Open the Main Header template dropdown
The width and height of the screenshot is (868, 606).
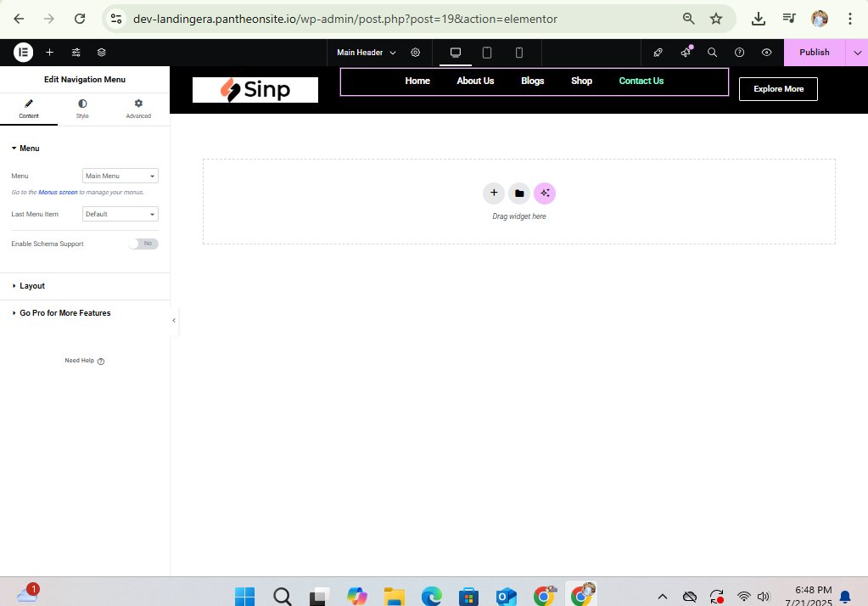[365, 52]
